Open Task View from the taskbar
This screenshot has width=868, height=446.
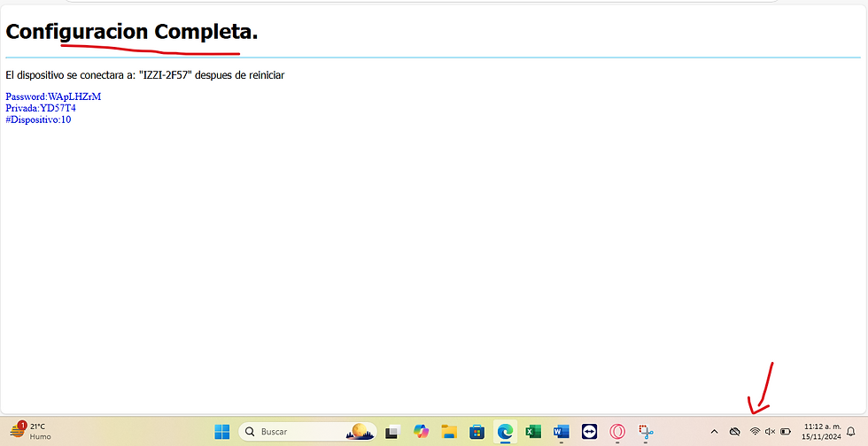(392, 432)
